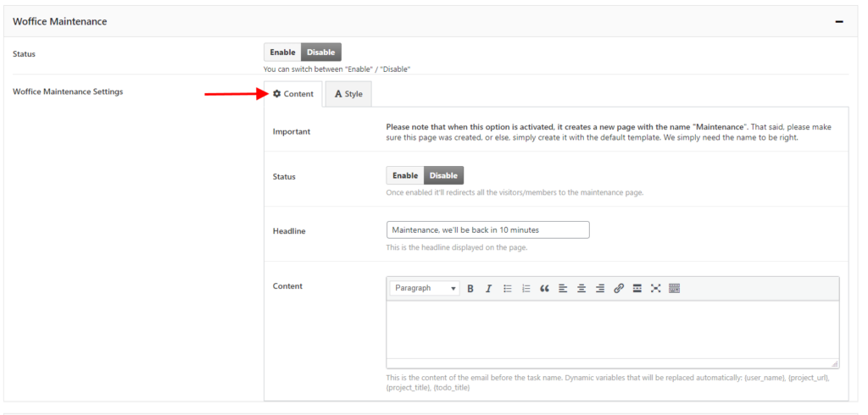This screenshot has width=868, height=415.
Task: Click the insert link icon
Action: pyautogui.click(x=619, y=289)
